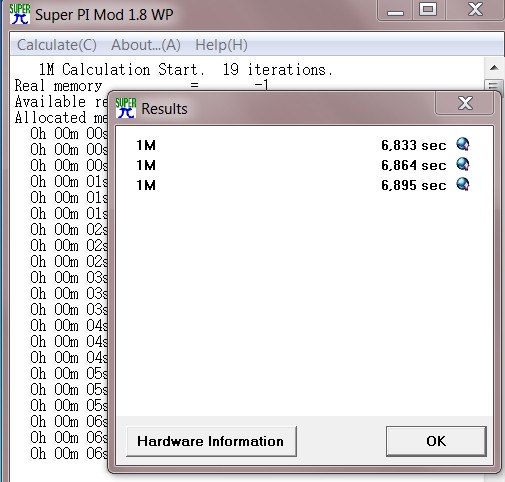Minimize the Super PI main window
This screenshot has height=482, width=505.
tap(395, 9)
